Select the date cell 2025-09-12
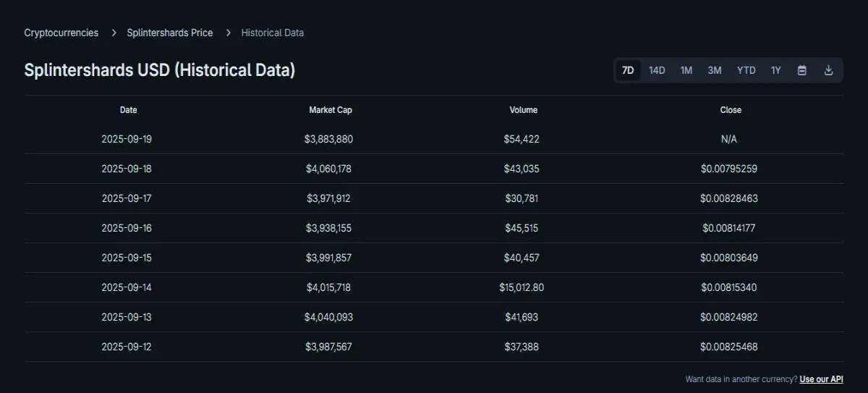Image resolution: width=868 pixels, height=393 pixels. [127, 347]
